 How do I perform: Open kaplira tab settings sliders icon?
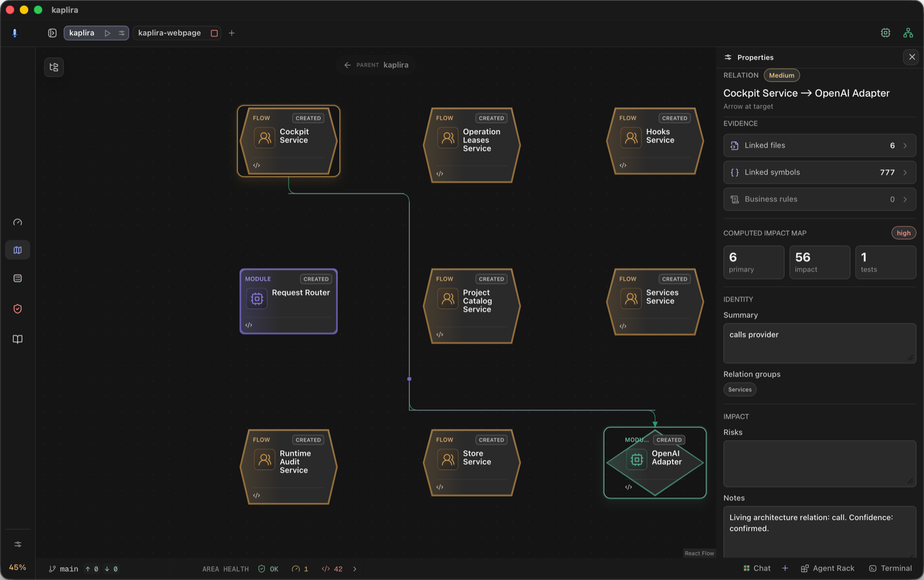(121, 33)
